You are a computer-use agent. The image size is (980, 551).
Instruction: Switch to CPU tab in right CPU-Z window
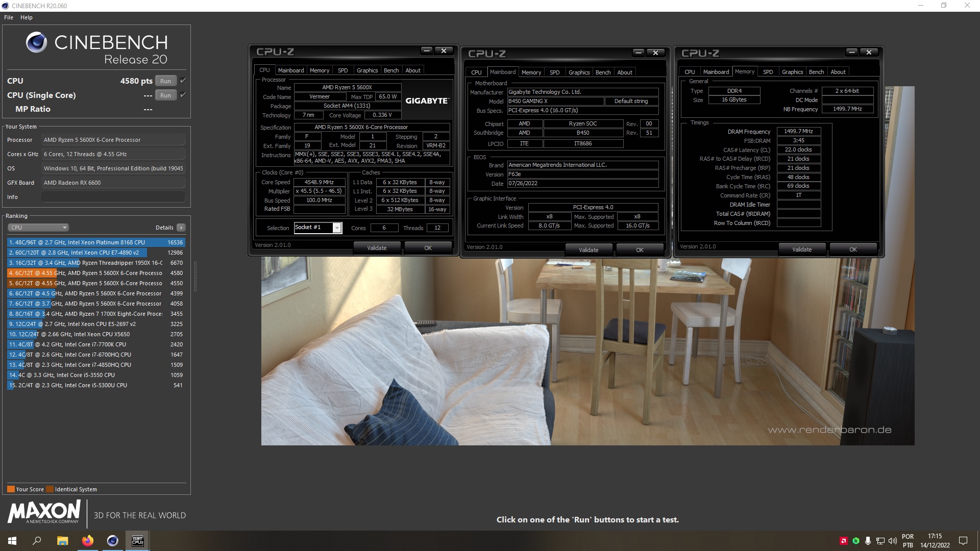coord(690,72)
